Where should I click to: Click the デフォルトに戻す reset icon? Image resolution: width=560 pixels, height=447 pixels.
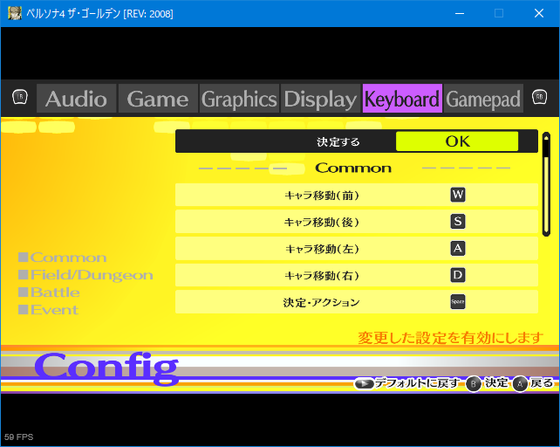click(x=364, y=384)
